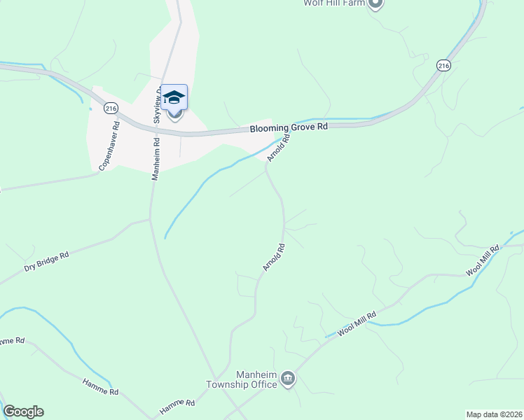Click the Hamme Rd label at lower left
This screenshot has width=524, height=420.
click(101, 387)
